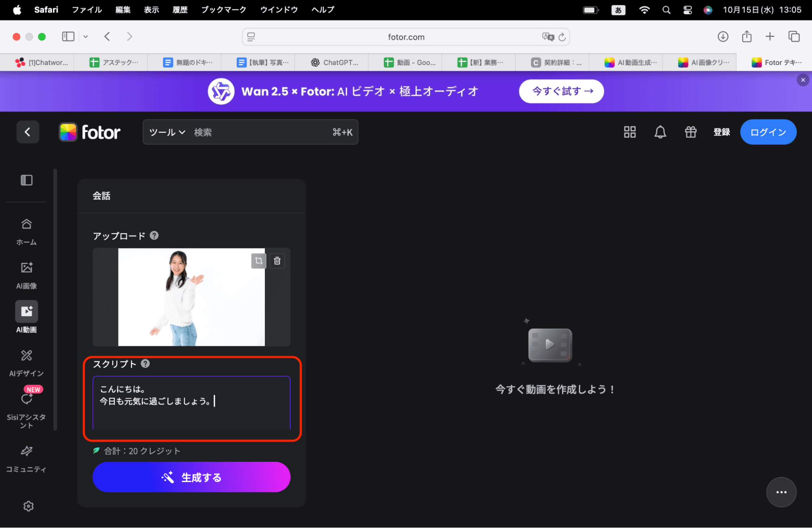
Task: Click the 生成する button to generate video
Action: pyautogui.click(x=191, y=477)
